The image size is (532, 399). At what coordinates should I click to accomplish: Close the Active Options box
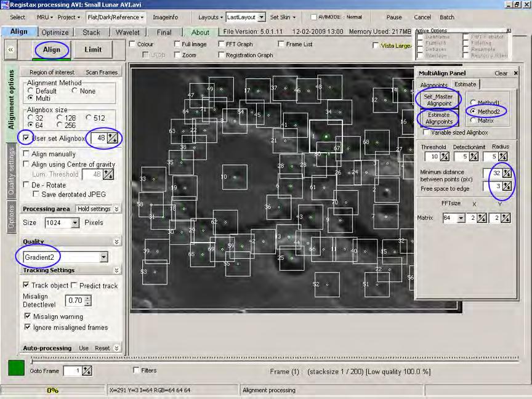509,30
